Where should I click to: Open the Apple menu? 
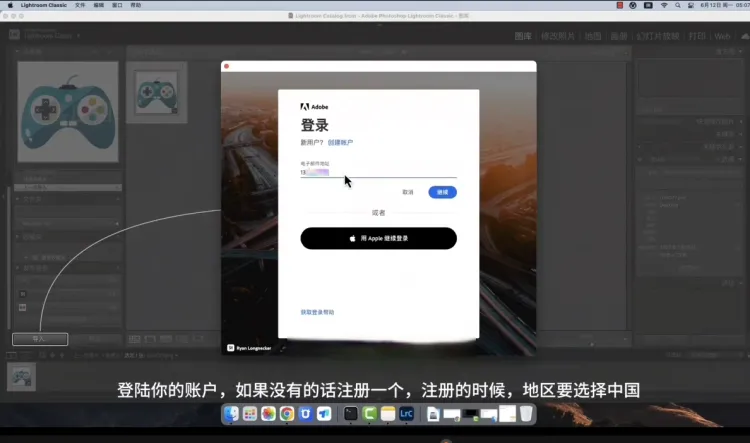pos(10,5)
